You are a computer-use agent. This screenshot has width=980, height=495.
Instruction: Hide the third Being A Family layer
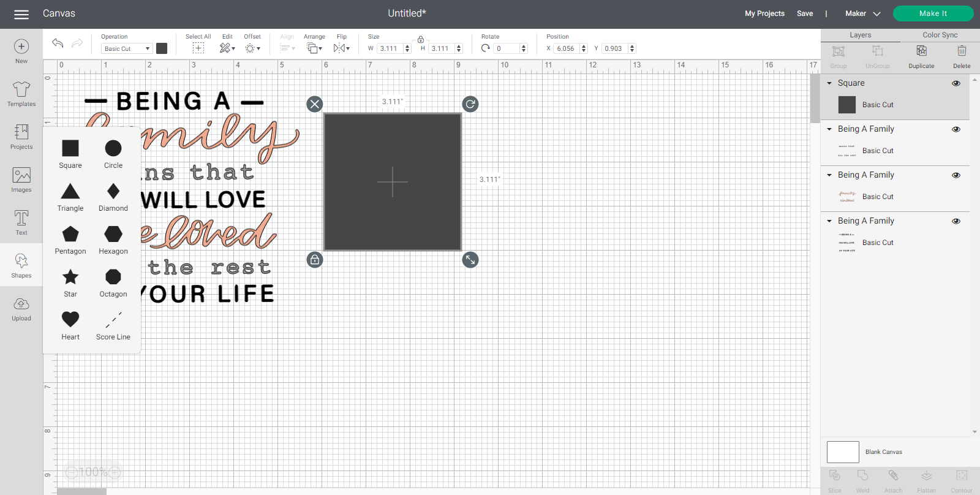pos(956,221)
